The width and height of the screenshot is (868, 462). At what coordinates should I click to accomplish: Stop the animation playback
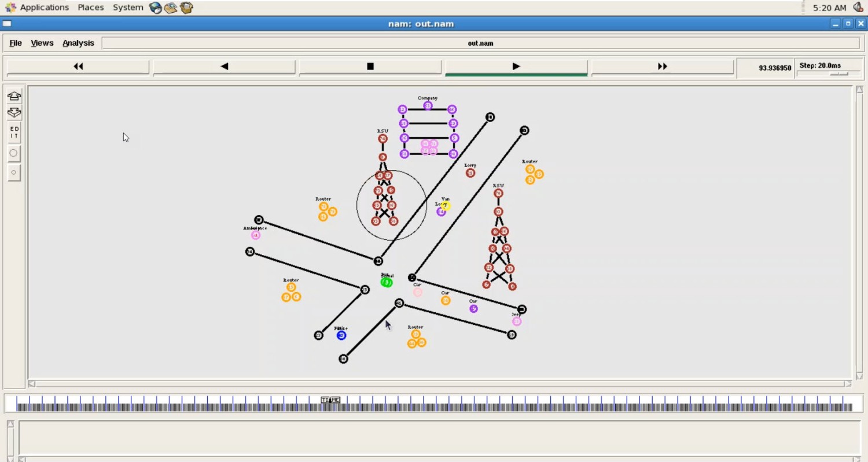[370, 66]
